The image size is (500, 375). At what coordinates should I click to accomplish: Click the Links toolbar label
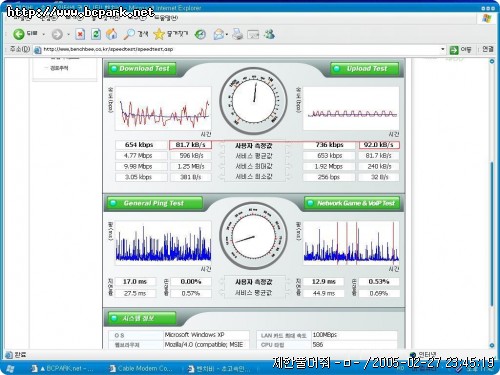pyautogui.click(x=488, y=49)
